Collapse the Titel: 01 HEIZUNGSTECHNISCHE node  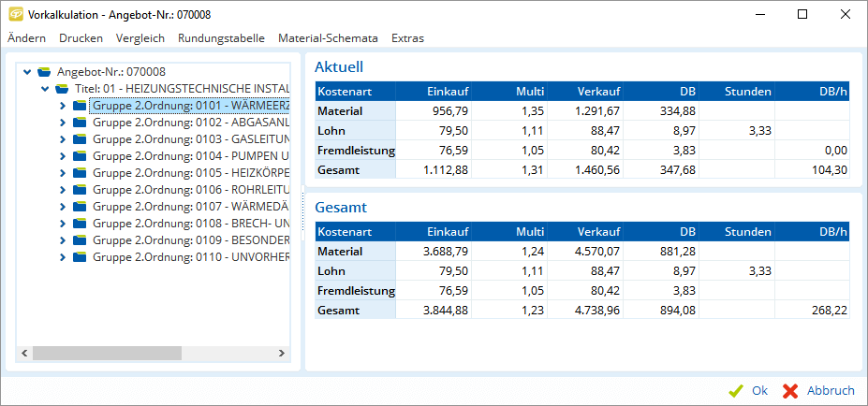click(x=44, y=89)
